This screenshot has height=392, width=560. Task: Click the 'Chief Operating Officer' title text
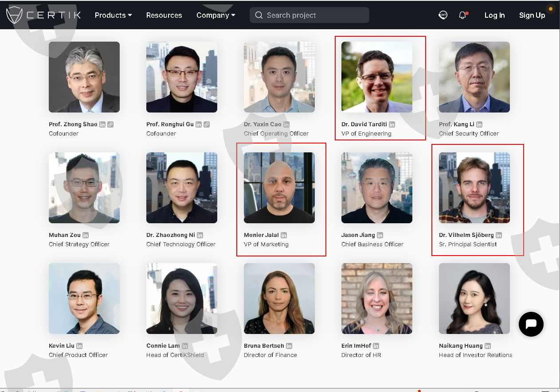click(276, 134)
